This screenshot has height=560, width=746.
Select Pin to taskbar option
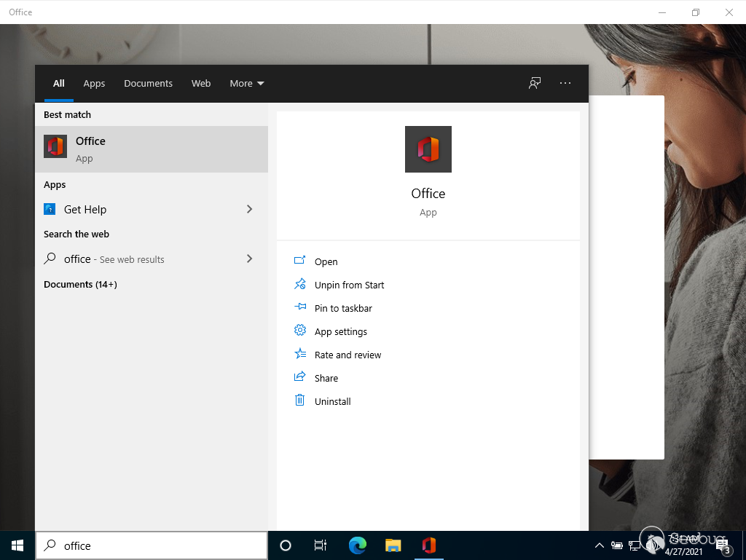pos(342,308)
